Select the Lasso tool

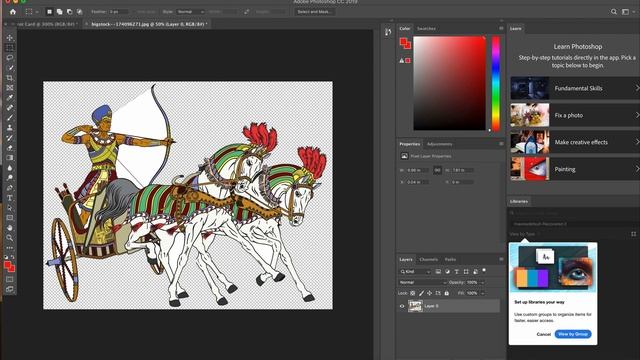10,58
